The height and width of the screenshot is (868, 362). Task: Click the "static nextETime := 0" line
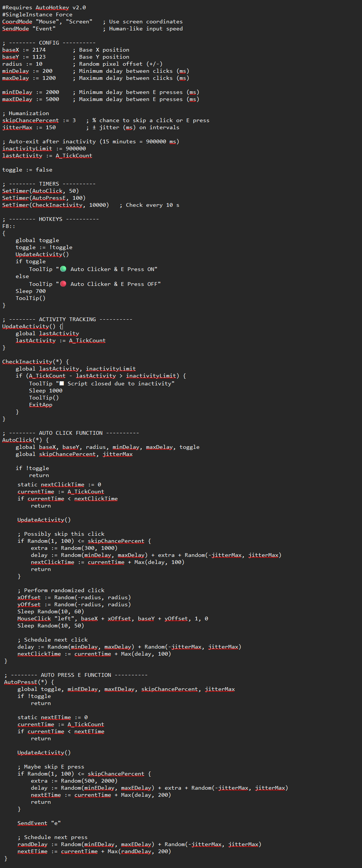(52, 717)
